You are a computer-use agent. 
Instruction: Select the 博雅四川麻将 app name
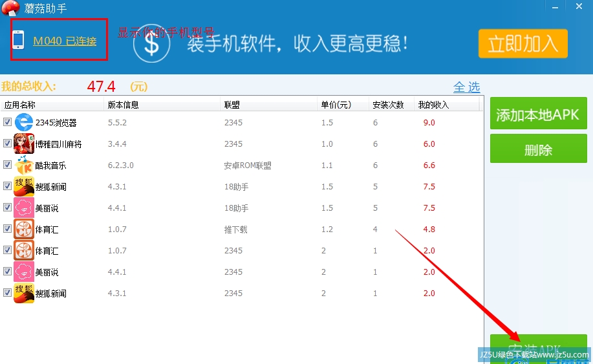pyautogui.click(x=58, y=144)
